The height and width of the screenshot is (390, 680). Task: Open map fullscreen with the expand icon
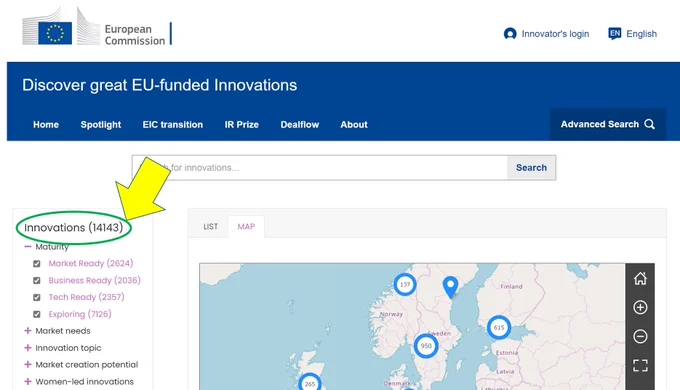(x=640, y=365)
